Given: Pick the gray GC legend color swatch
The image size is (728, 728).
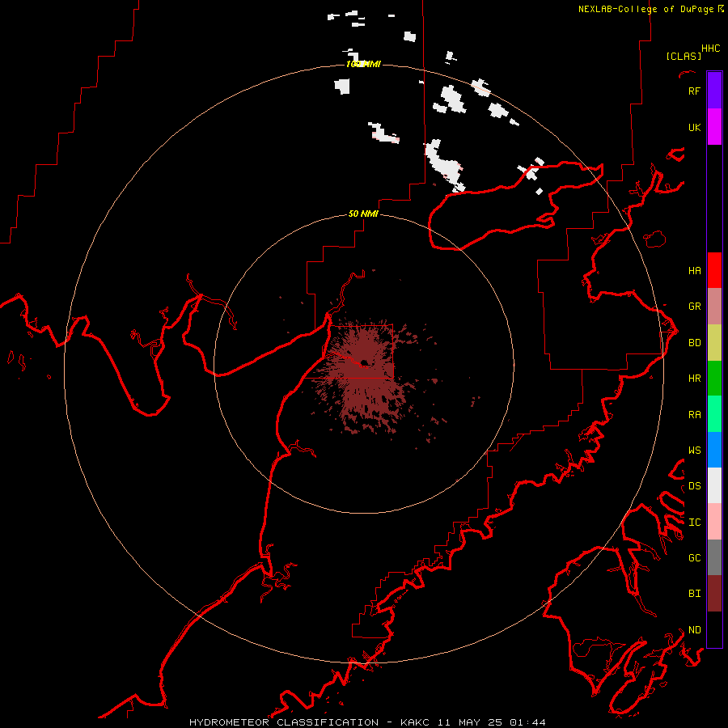Looking at the screenshot, I should pyautogui.click(x=714, y=557).
